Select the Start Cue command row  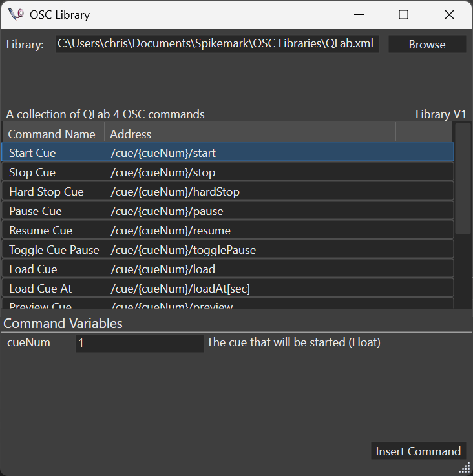[228, 152]
